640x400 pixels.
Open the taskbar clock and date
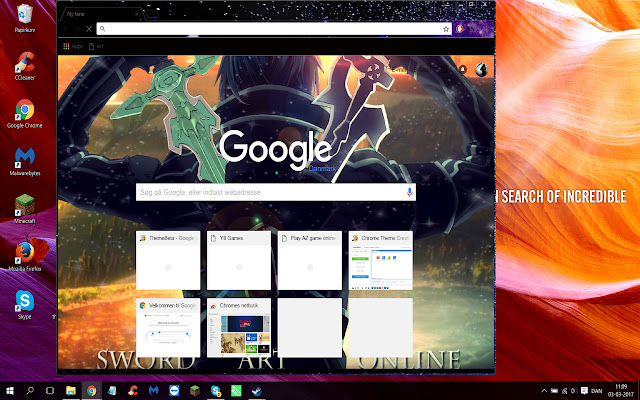(x=621, y=391)
